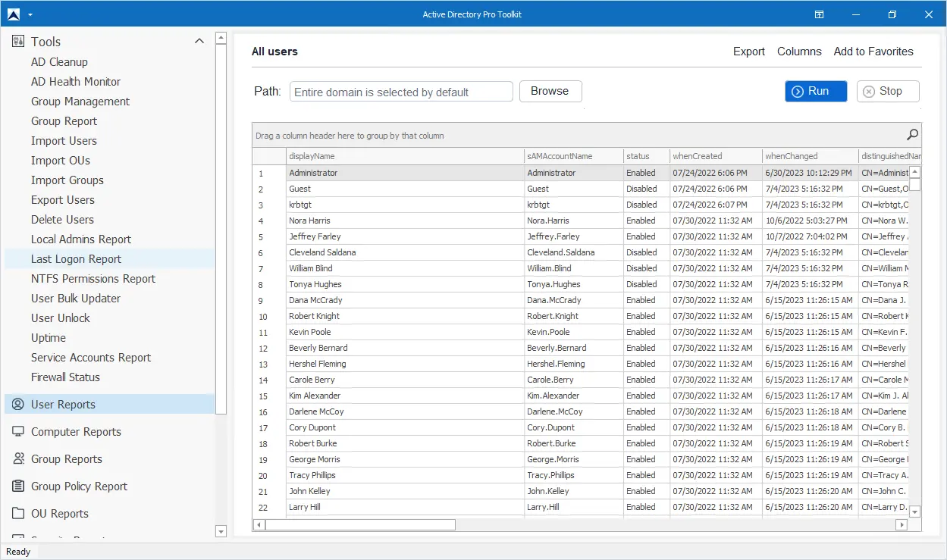Viewport: 947px width, 560px height.
Task: Sort by status column header
Action: 646,156
